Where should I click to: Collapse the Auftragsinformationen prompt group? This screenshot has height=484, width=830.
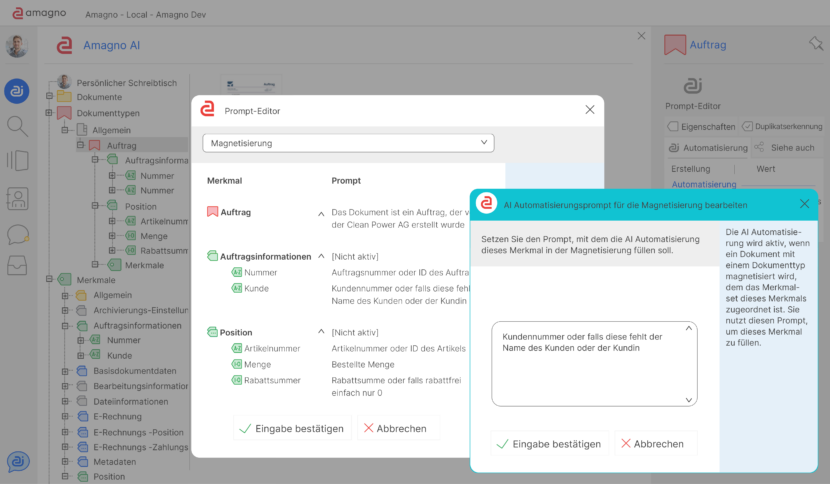pos(321,256)
